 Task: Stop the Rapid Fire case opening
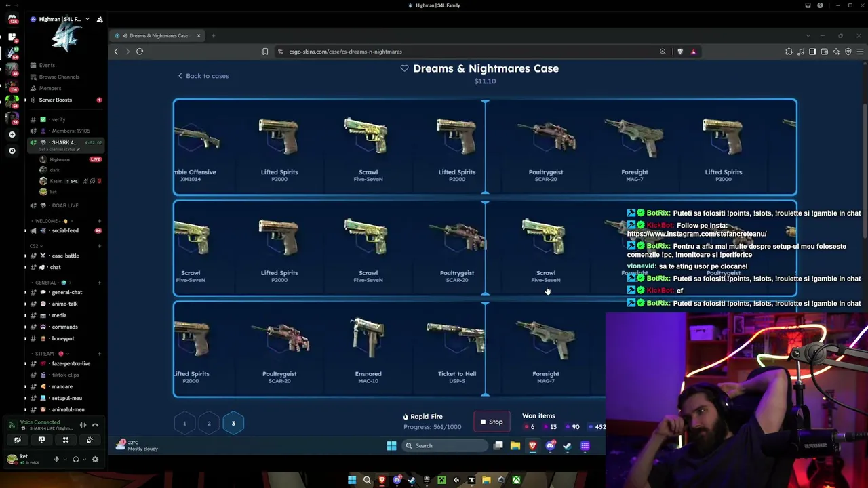tap(492, 422)
